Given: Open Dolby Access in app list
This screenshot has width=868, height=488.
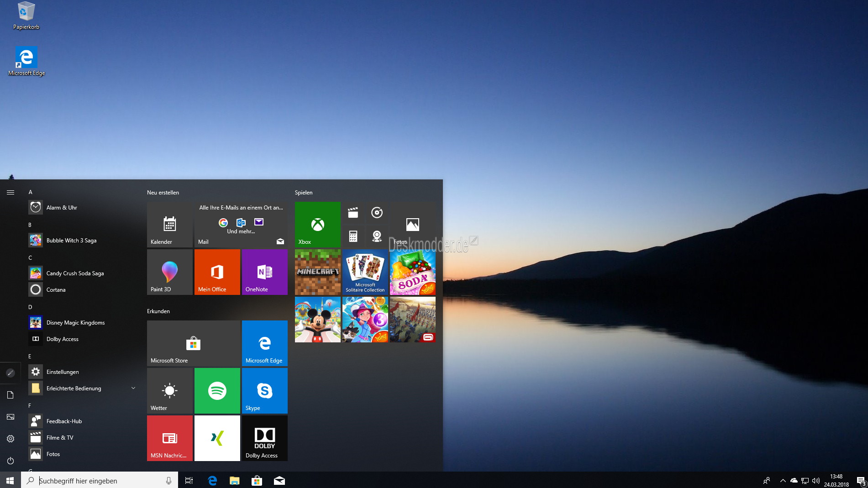Looking at the screenshot, I should pos(82,339).
